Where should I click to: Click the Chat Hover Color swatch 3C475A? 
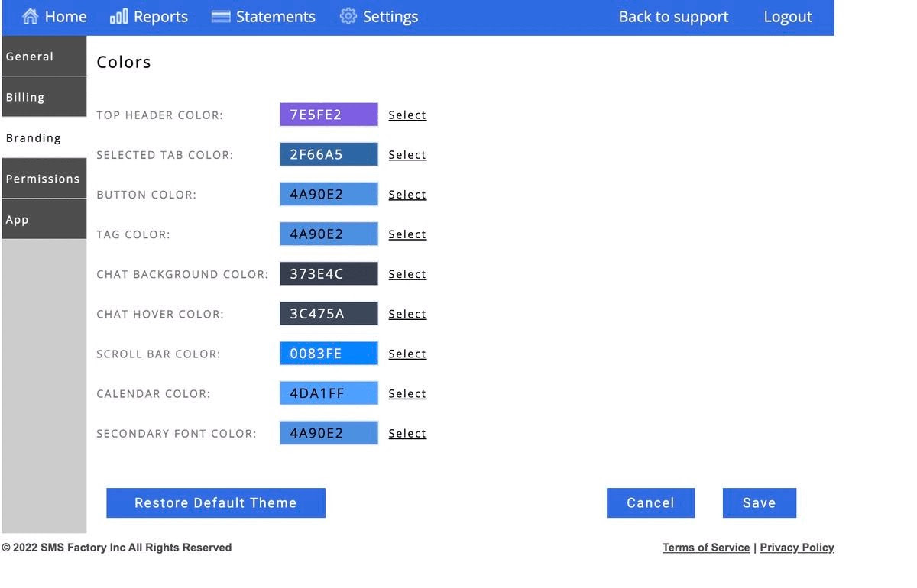point(329,313)
